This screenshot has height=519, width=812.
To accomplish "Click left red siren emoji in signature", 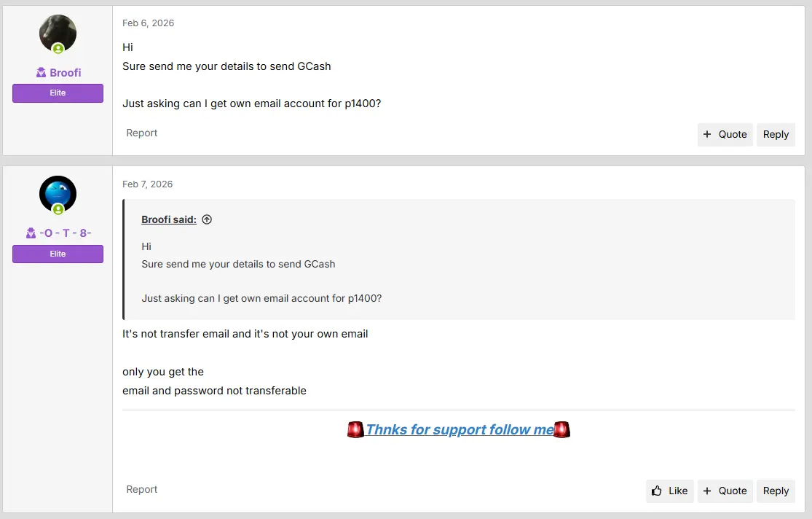I will (355, 430).
